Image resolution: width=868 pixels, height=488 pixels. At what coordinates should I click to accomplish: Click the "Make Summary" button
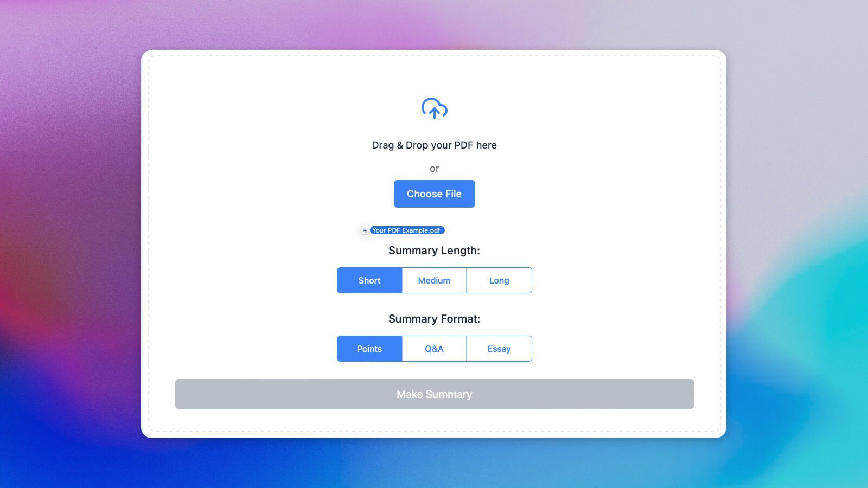click(434, 394)
